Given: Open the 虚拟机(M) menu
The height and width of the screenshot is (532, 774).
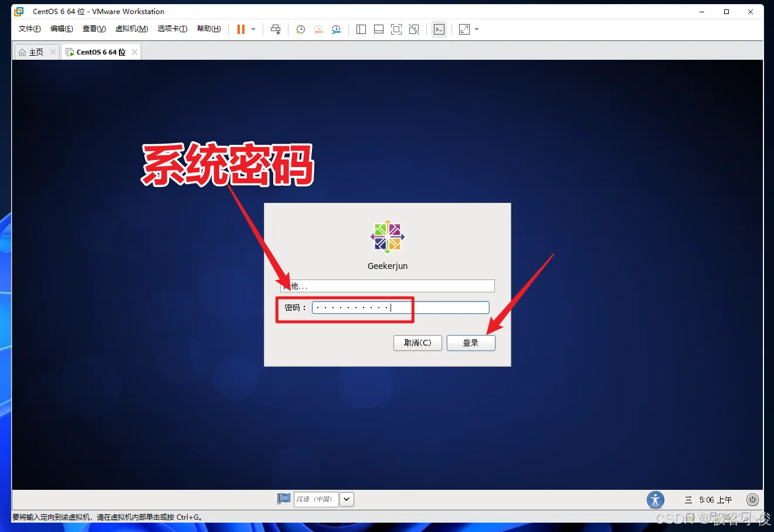Looking at the screenshot, I should pos(131,29).
